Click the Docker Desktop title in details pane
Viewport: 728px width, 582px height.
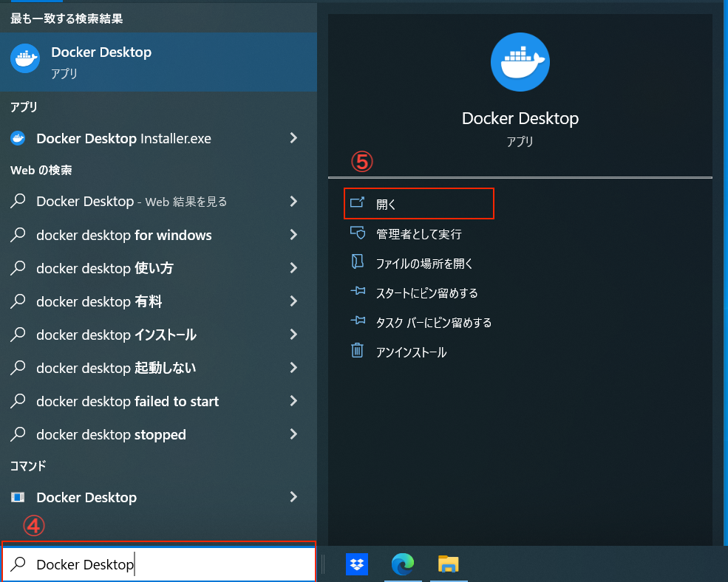tap(520, 118)
